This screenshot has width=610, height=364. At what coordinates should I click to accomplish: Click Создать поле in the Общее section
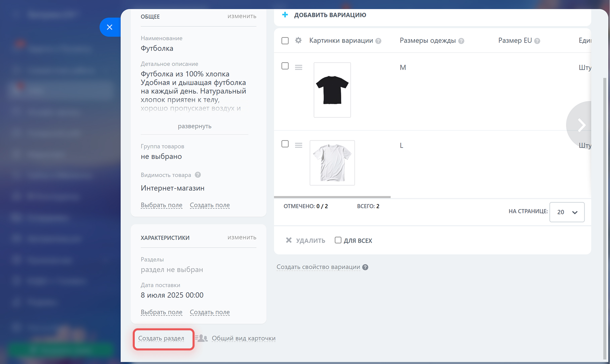[x=210, y=205]
